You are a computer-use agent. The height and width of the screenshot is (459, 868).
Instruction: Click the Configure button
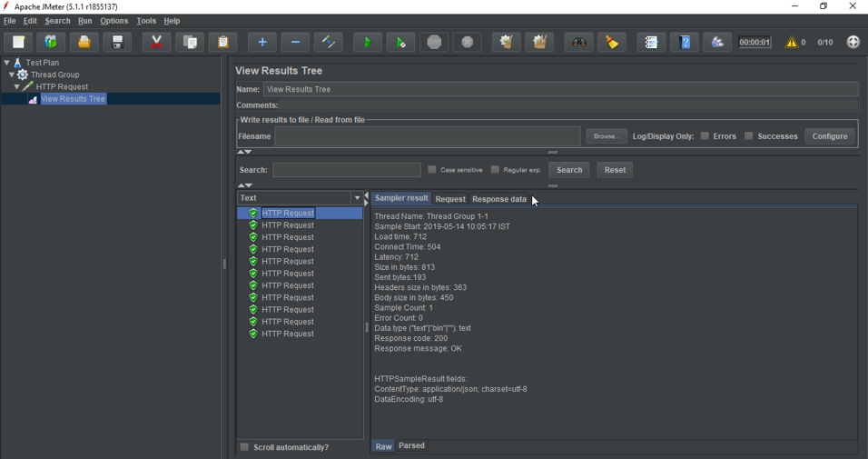coord(829,136)
